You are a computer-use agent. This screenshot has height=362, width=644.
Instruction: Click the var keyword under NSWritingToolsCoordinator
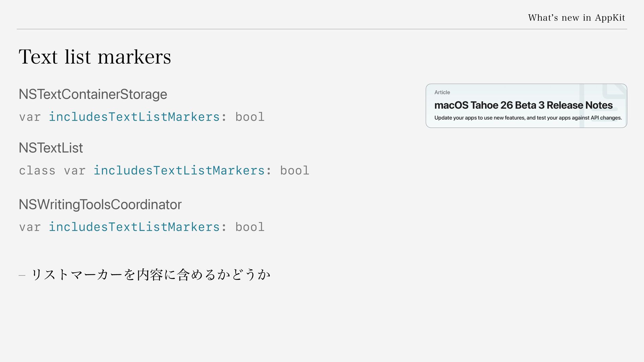[x=30, y=227]
